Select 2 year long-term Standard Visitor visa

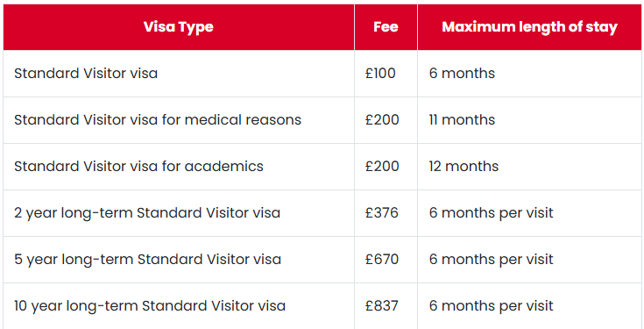pos(147,213)
